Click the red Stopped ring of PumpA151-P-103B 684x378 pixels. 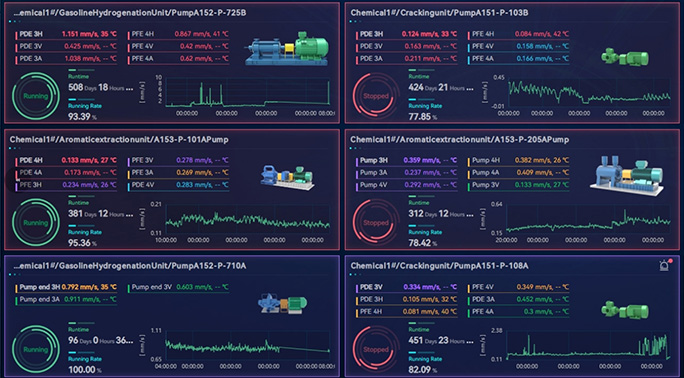pyautogui.click(x=376, y=96)
